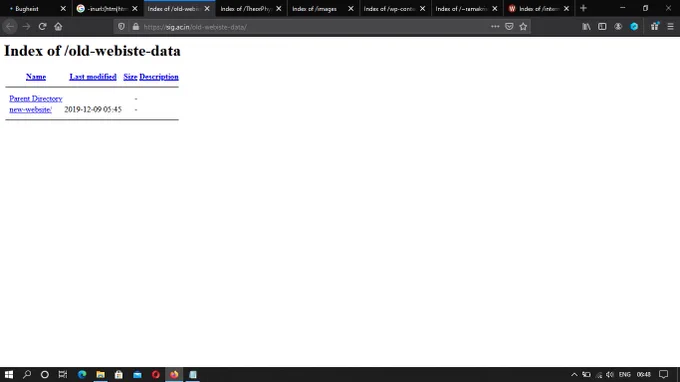Open the volume control in tray
680x382 pixels.
[610, 375]
